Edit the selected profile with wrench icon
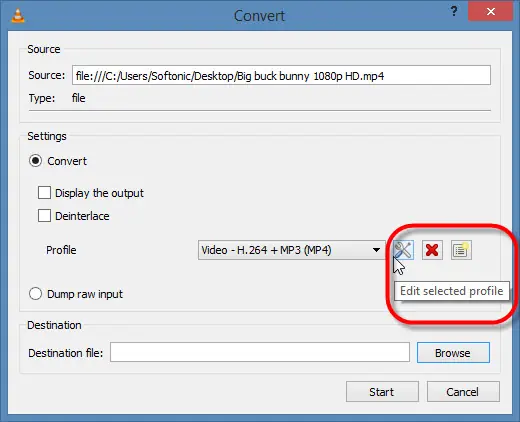520x422 pixels. 403,250
